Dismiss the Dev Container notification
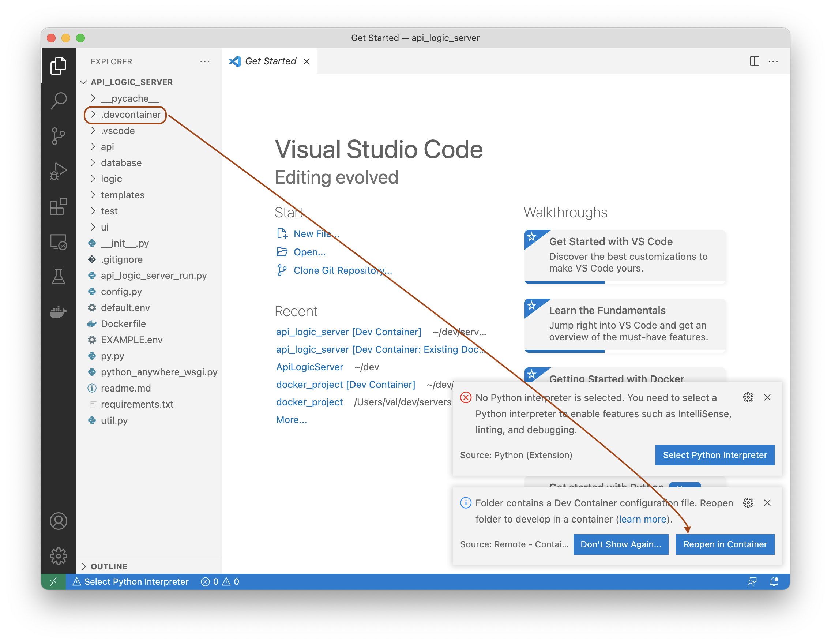The width and height of the screenshot is (831, 644). [767, 503]
